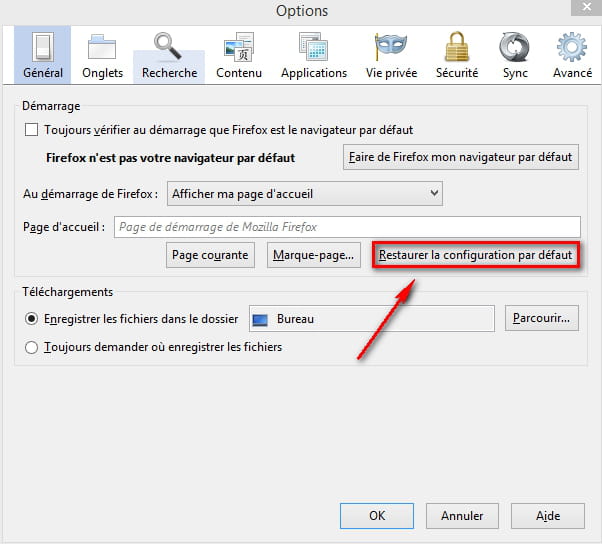Click Restaurer la configuration par défaut
Image resolution: width=602 pixels, height=544 pixels.
(x=476, y=255)
